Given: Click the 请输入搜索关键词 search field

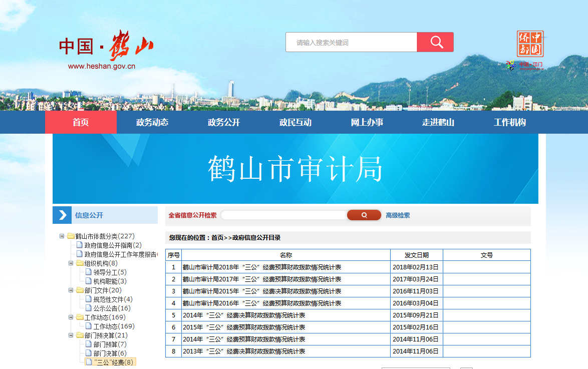Looking at the screenshot, I should point(351,43).
